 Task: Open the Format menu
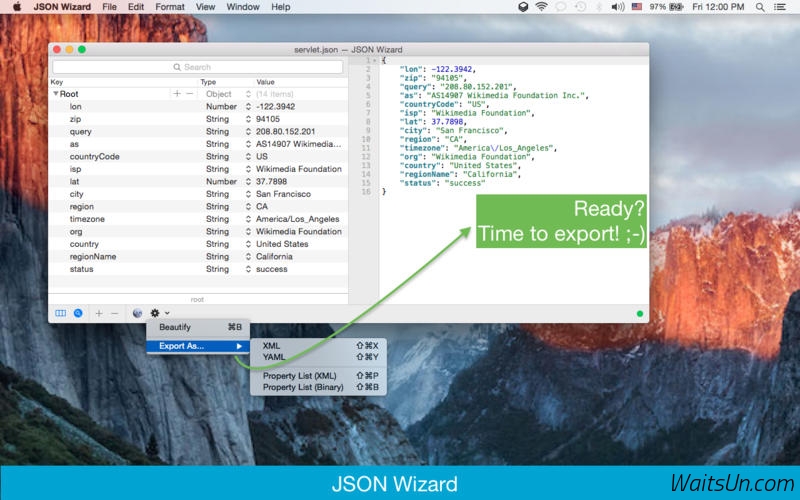170,7
